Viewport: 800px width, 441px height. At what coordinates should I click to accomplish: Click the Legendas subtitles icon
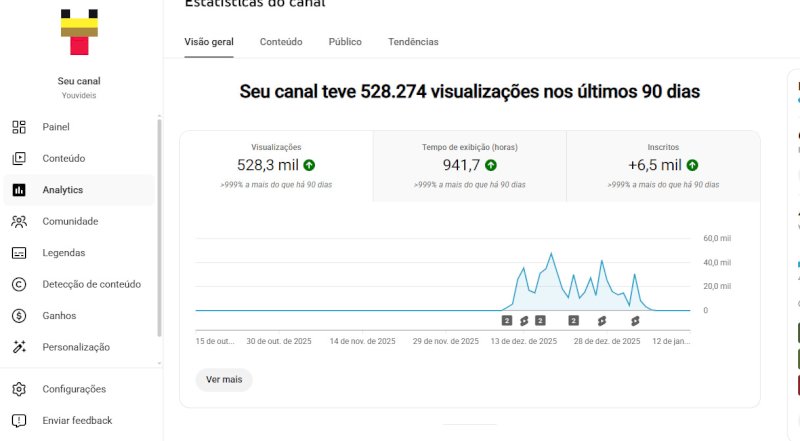(x=19, y=253)
